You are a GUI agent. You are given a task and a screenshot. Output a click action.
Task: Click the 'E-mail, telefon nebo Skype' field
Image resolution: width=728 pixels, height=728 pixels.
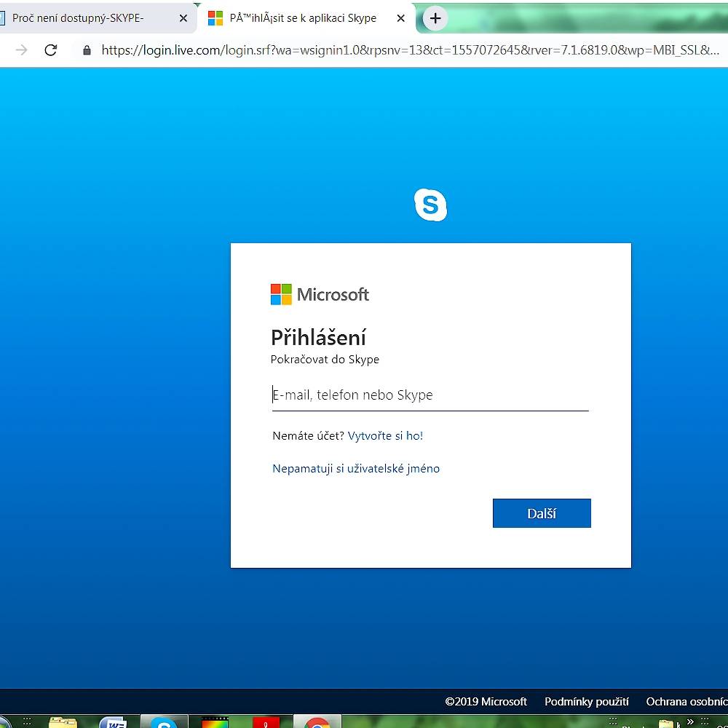pos(430,395)
